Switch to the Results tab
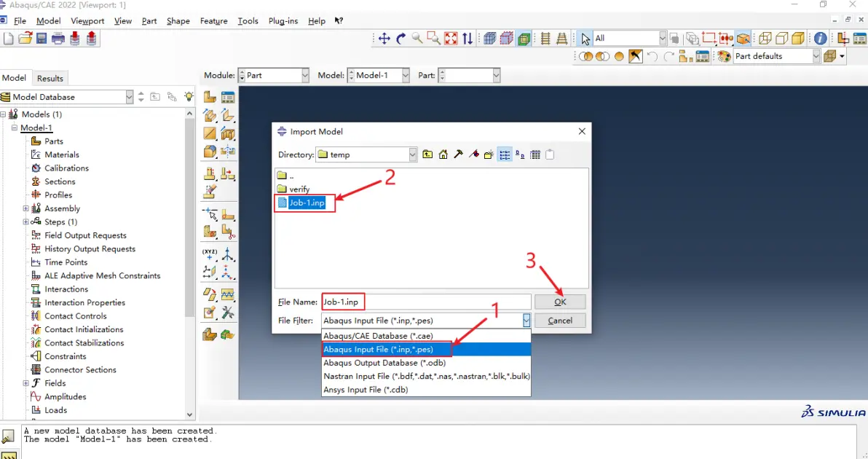 [50, 78]
